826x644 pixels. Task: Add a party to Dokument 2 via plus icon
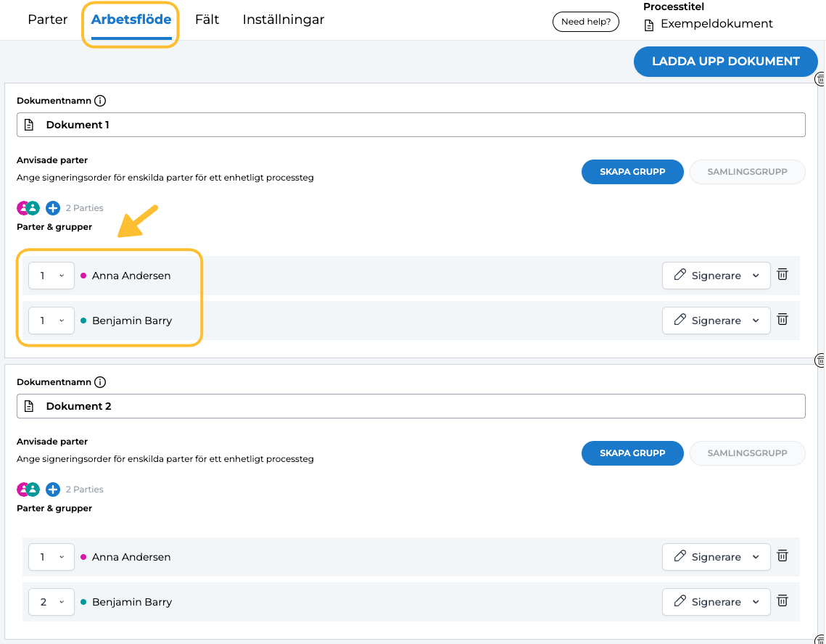click(x=53, y=490)
